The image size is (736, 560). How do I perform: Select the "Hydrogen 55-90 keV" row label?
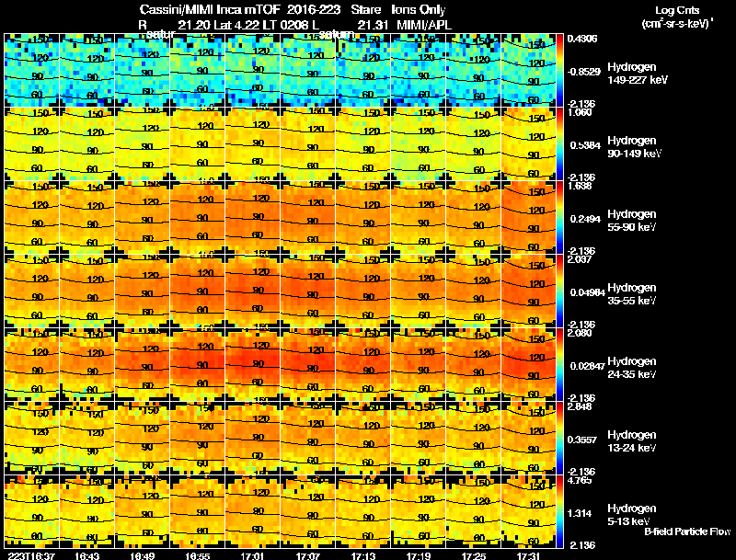point(632,221)
